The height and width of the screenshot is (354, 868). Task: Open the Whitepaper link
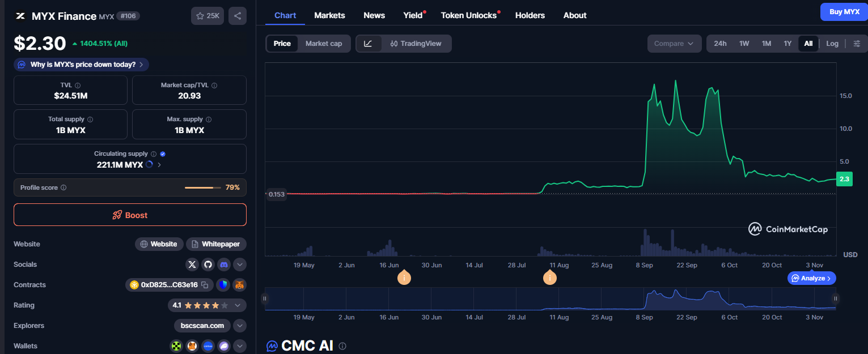(x=216, y=244)
